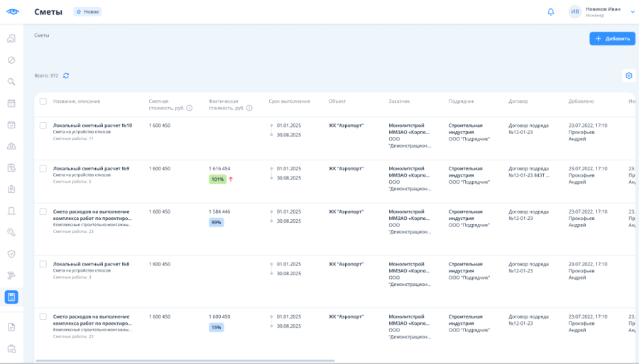Open the shield checkmark sidebar icon
Image resolution: width=639 pixels, height=364 pixels.
11,254
